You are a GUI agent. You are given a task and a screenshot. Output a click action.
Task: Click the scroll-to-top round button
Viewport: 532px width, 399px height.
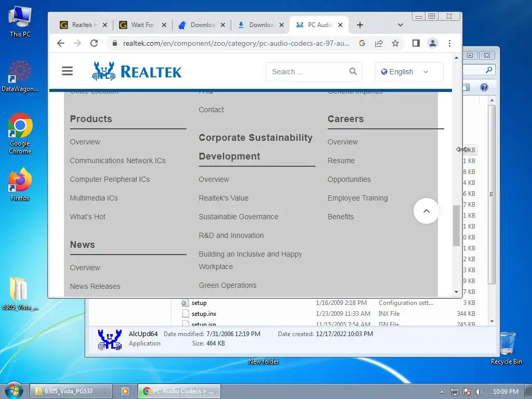click(427, 211)
